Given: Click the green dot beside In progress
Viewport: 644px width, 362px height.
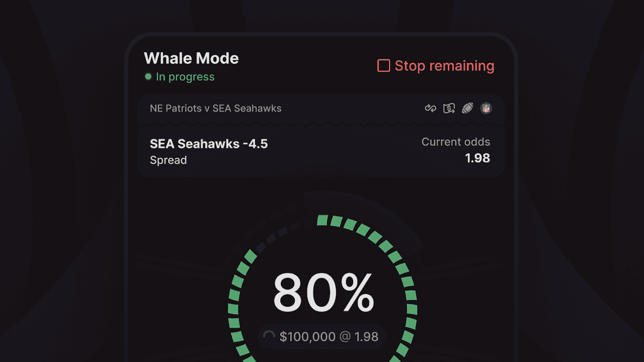Looking at the screenshot, I should [148, 77].
